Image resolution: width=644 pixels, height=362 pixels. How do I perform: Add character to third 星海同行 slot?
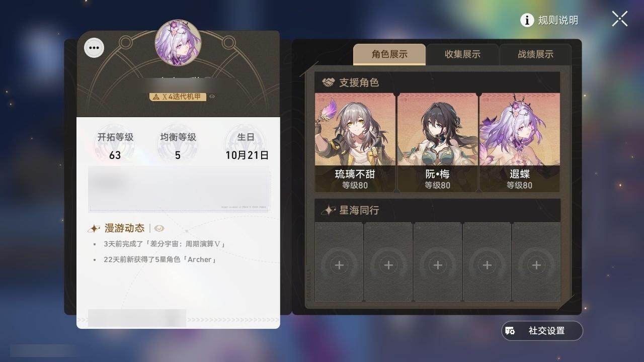(438, 262)
